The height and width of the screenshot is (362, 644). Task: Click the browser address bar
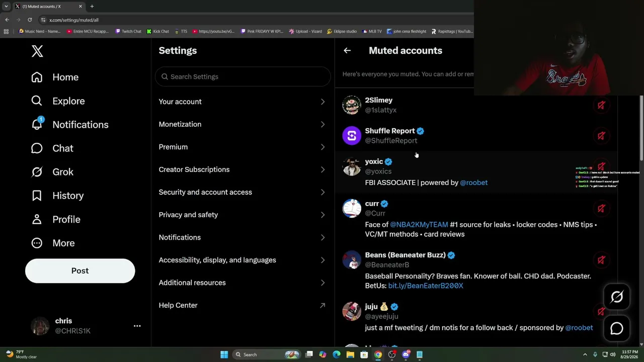pyautogui.click(x=257, y=20)
